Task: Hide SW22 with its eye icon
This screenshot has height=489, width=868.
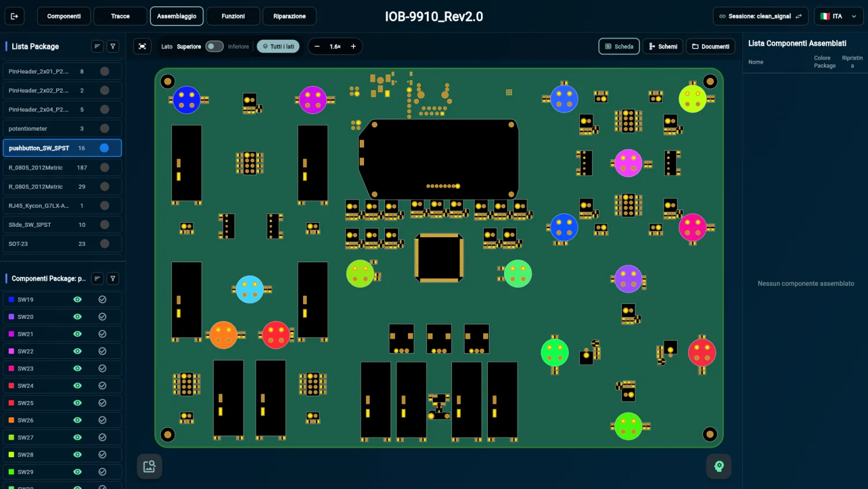Action: (x=78, y=351)
